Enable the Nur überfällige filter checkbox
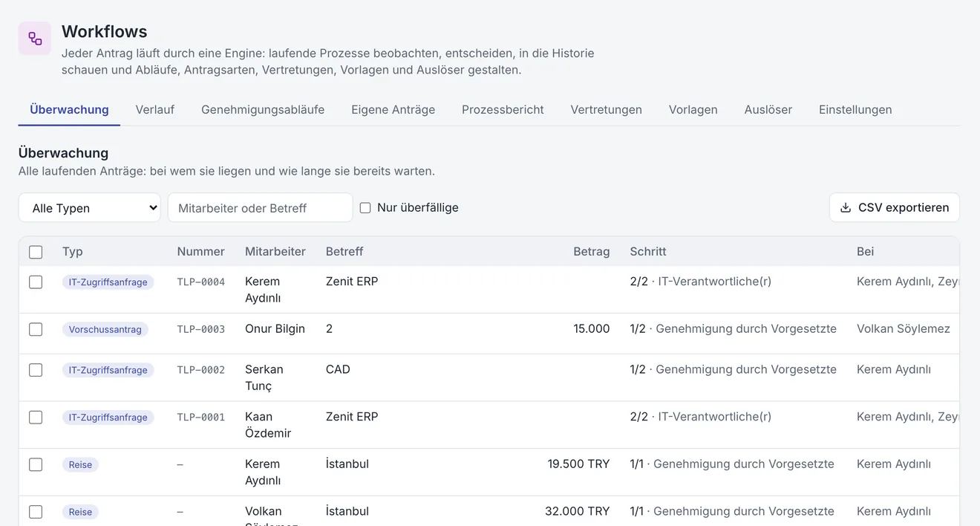The image size is (980, 526). coord(365,208)
